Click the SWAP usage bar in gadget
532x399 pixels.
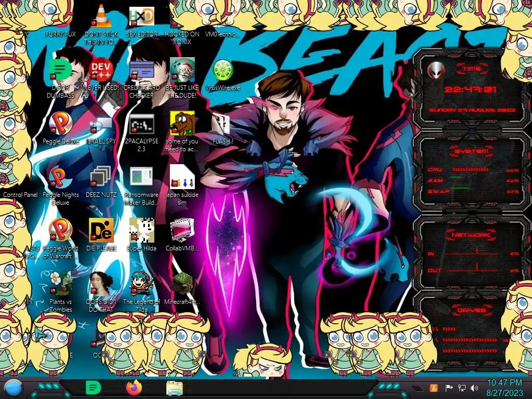point(460,188)
